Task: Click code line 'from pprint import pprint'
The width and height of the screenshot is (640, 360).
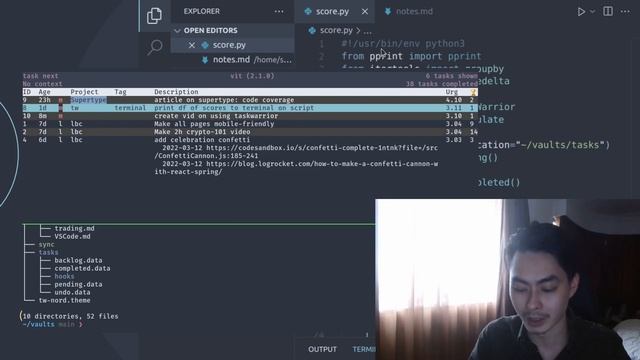Action: pyautogui.click(x=411, y=56)
